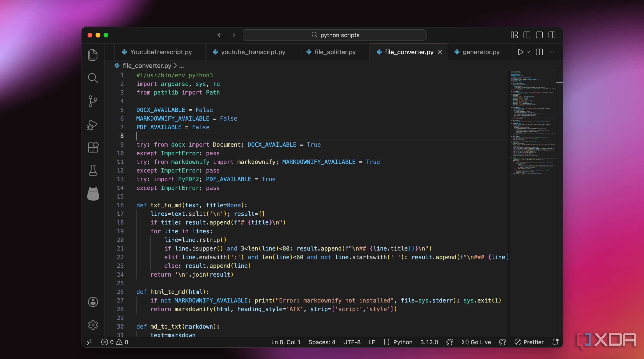Click the Prettier status bar button

click(x=529, y=342)
